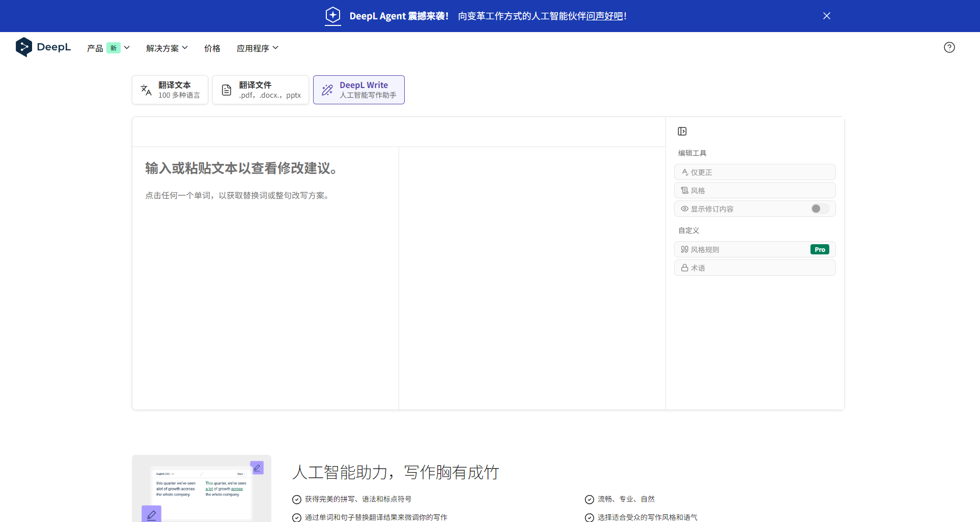Click the DeepL Agent banner icon
The height and width of the screenshot is (522, 980).
click(332, 16)
